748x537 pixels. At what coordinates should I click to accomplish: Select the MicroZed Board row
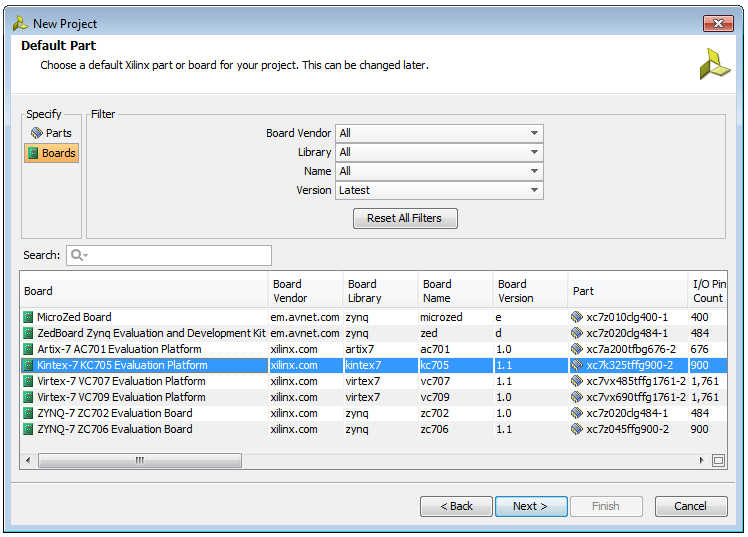[374, 317]
